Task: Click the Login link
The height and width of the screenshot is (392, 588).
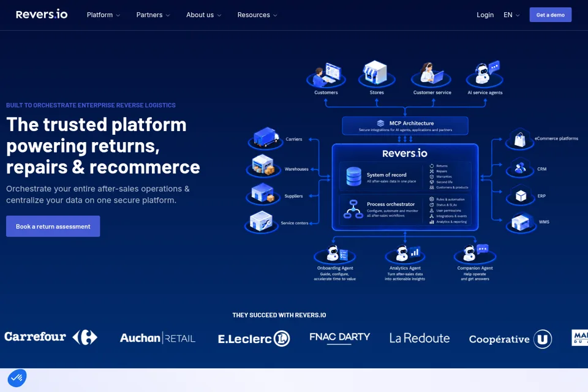Action: [485, 15]
